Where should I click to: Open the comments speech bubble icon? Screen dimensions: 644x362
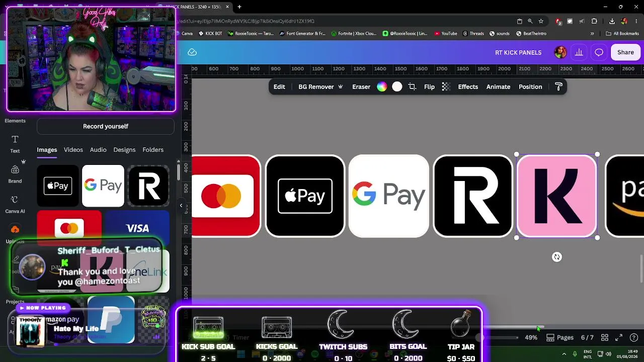pyautogui.click(x=599, y=52)
